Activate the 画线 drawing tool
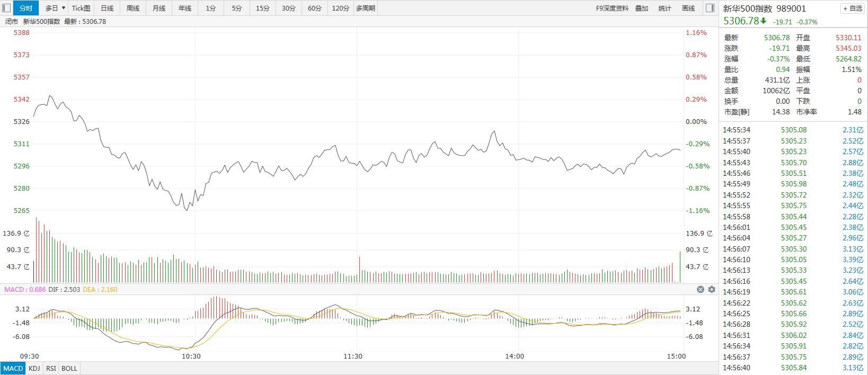The height and width of the screenshot is (375, 868). (x=688, y=8)
